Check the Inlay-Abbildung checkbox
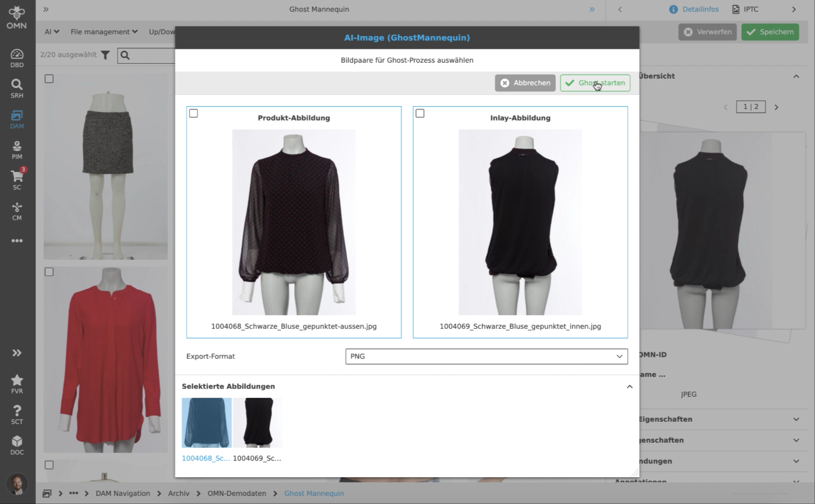 420,113
